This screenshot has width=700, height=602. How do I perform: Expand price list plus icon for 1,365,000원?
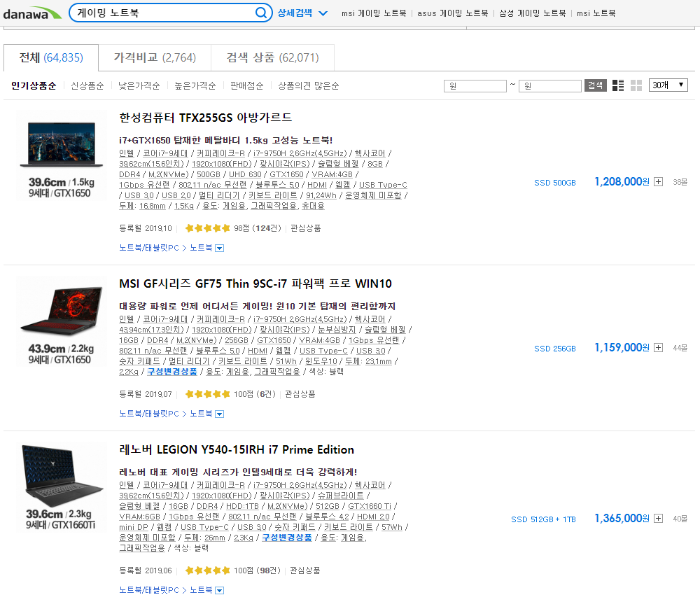659,519
